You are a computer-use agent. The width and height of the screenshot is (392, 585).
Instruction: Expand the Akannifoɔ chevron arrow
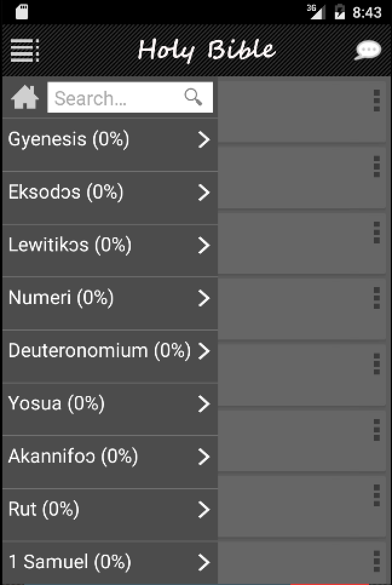(x=204, y=457)
